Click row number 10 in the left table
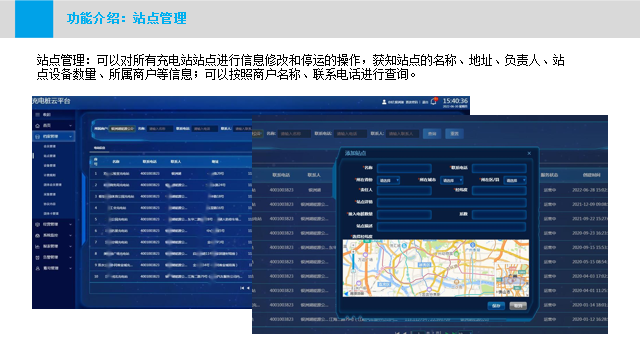The width and height of the screenshot is (640, 360). 96,276
